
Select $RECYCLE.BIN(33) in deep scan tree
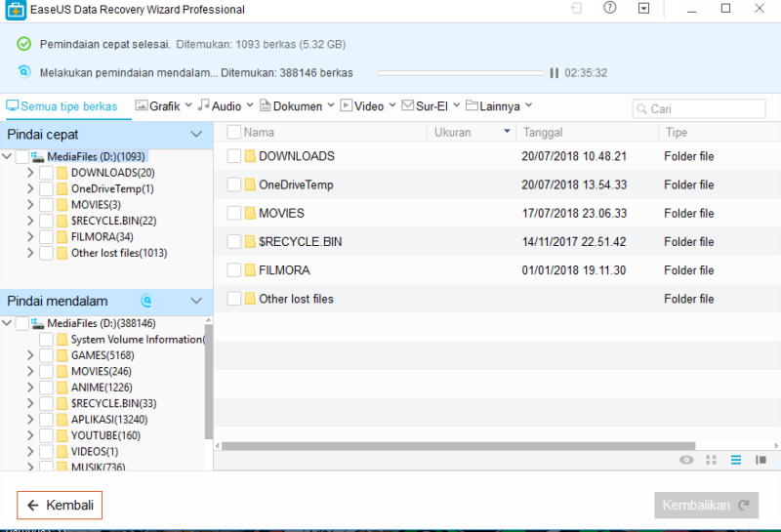tap(113, 403)
